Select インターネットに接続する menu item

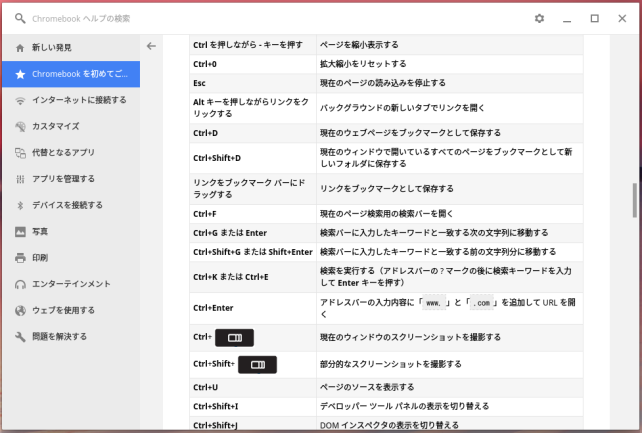point(79,100)
